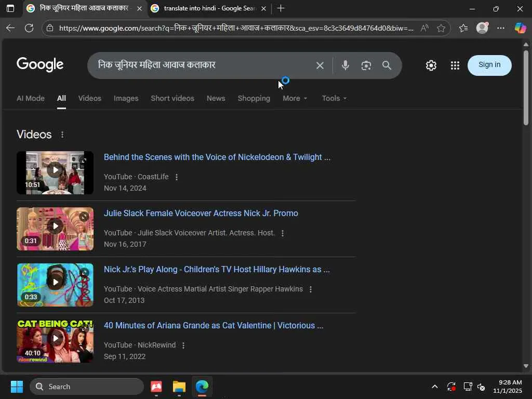532x399 pixels.
Task: Play the 0:33 Play Along thumbnail
Action: tap(55, 285)
